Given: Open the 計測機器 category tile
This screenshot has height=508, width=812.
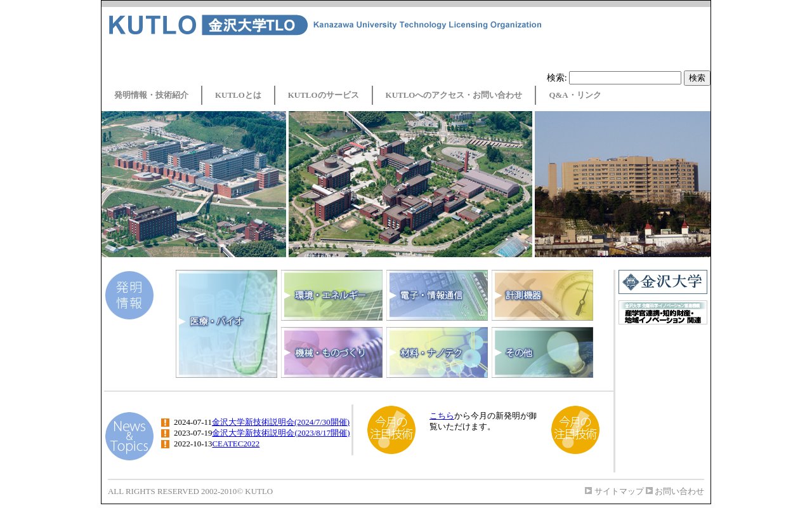Looking at the screenshot, I should (542, 295).
